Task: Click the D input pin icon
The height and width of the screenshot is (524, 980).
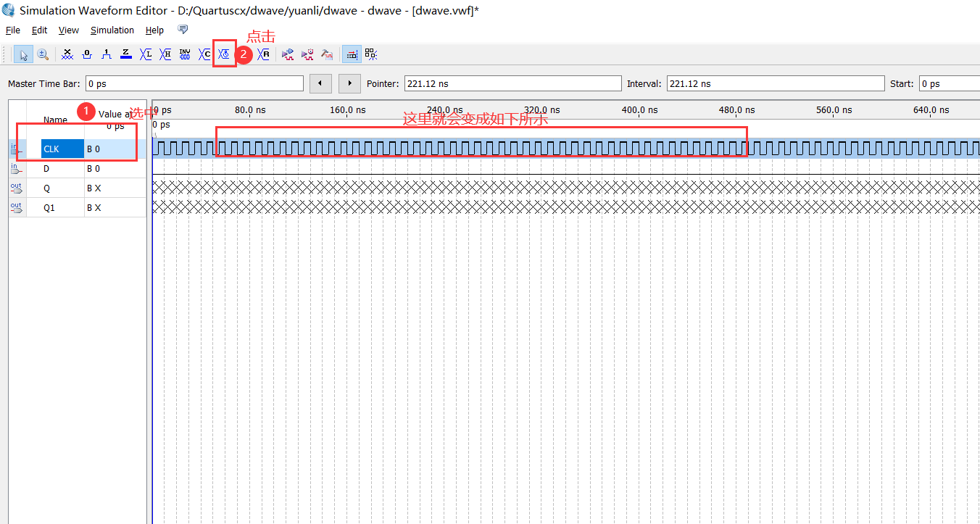Action: (x=16, y=168)
